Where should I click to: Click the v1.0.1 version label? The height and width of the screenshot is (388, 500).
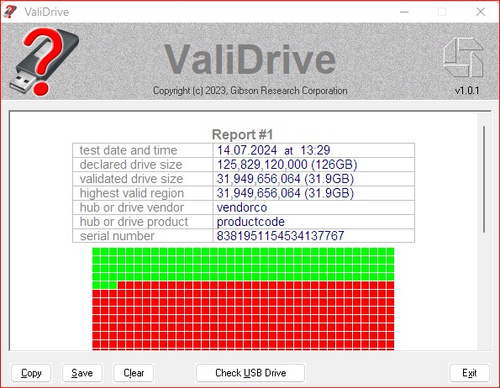(x=467, y=90)
